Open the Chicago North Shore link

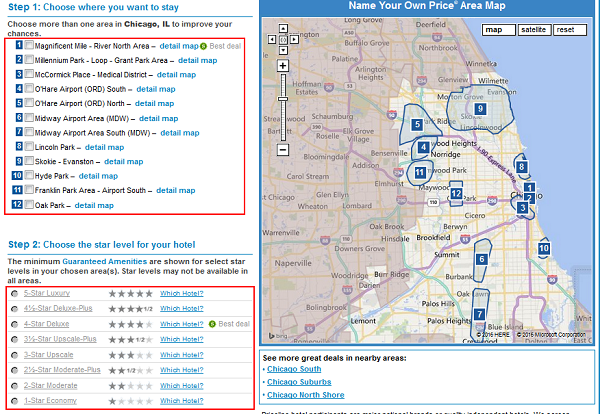[306, 395]
